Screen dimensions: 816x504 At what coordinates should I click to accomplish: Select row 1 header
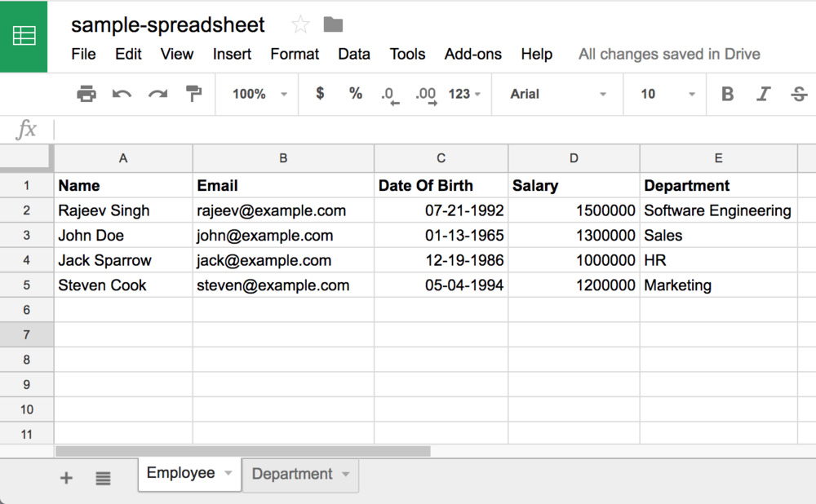click(27, 186)
